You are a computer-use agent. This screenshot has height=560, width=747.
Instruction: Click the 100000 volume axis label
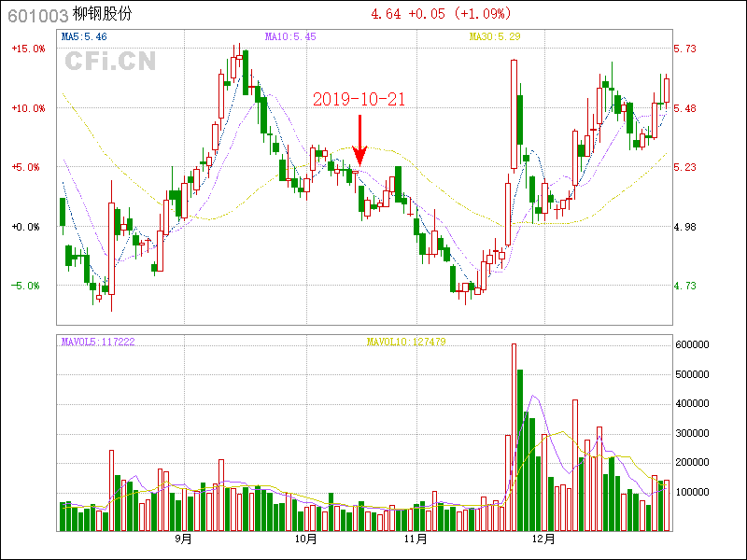692,493
